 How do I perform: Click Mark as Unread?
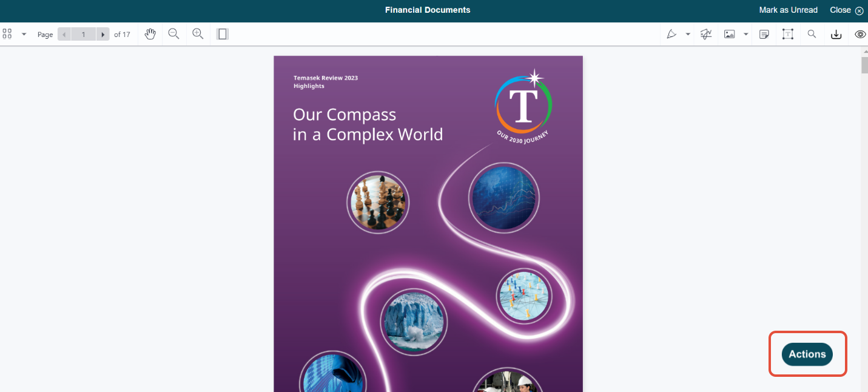point(789,10)
